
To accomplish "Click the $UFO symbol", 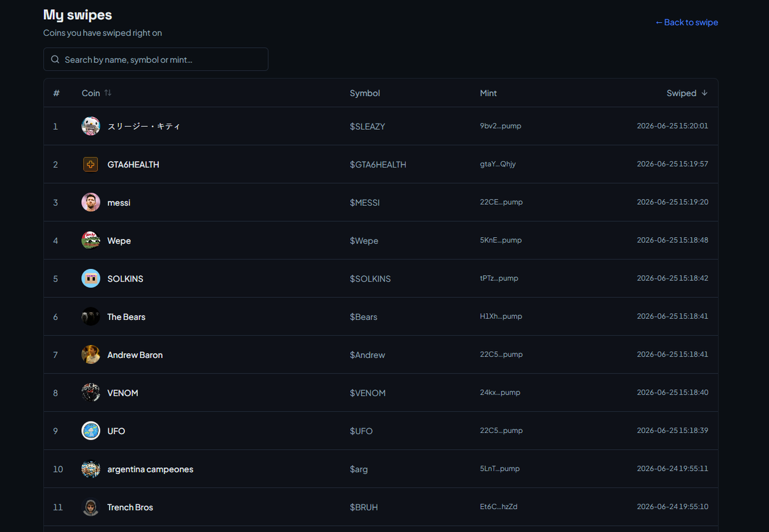I will click(361, 431).
